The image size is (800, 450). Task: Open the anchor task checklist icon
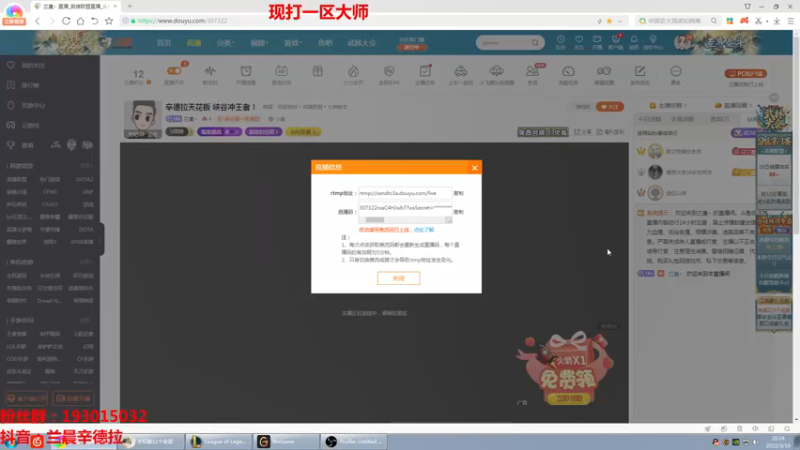click(425, 71)
